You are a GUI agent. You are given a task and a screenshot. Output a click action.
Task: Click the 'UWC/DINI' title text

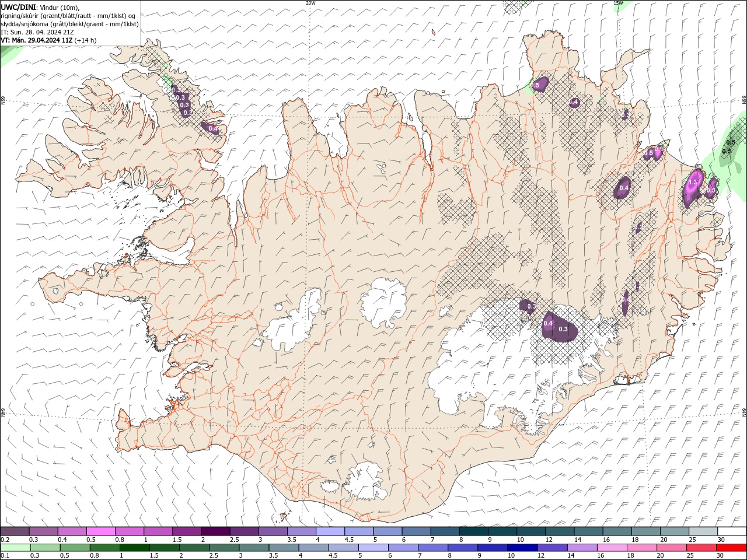tap(18, 7)
